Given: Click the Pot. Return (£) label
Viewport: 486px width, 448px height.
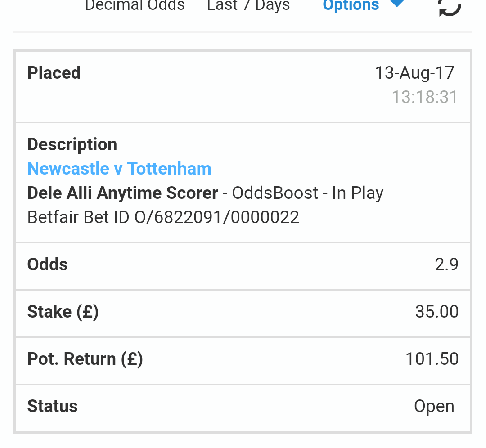Looking at the screenshot, I should click(x=85, y=359).
